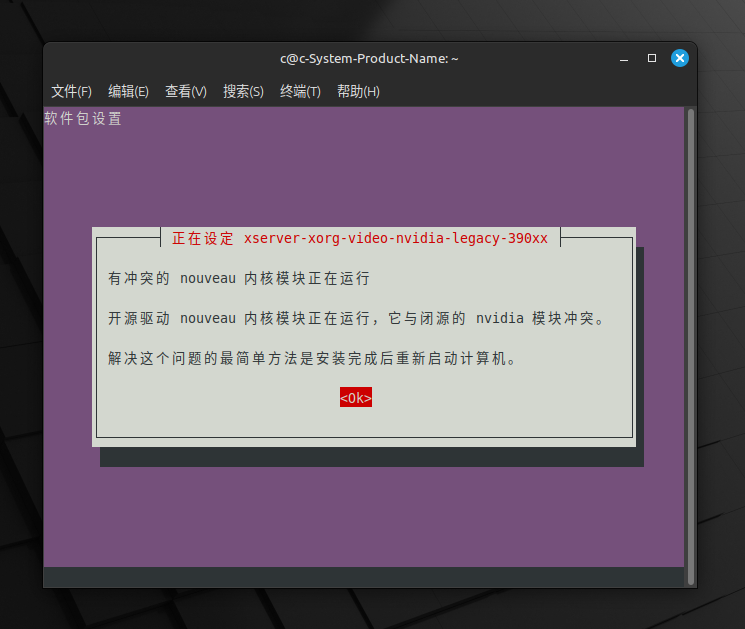The height and width of the screenshot is (629, 745).
Task: Click the 软件包设置 header text
Action: tap(83, 118)
